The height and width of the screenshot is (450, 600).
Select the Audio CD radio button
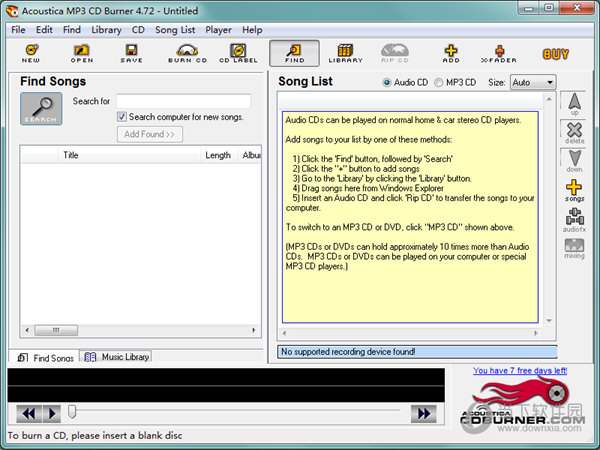pyautogui.click(x=386, y=82)
